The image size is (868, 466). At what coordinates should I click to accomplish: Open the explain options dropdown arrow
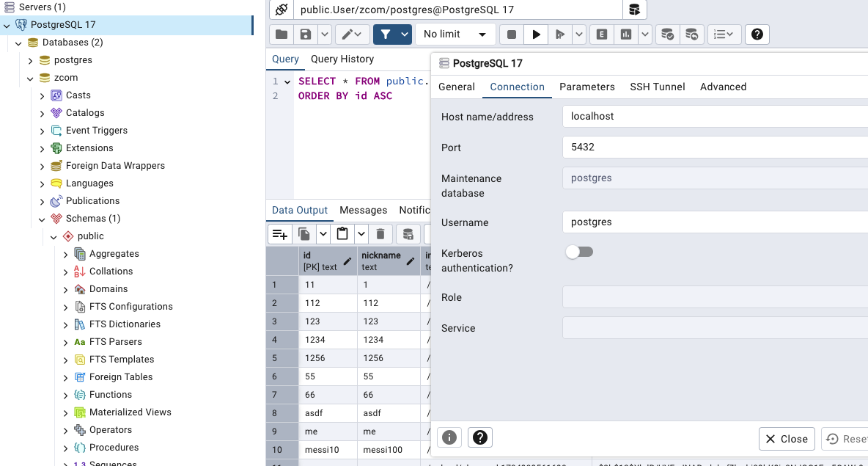tap(645, 34)
